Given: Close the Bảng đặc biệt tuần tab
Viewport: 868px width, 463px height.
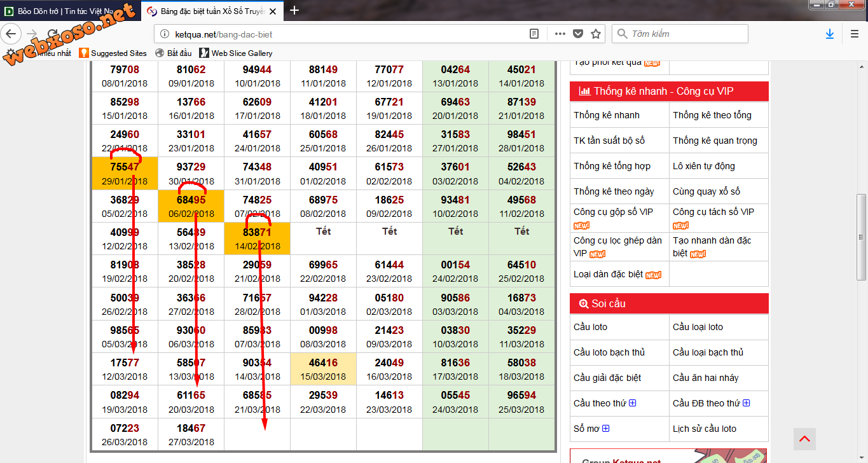Looking at the screenshot, I should click(x=273, y=11).
